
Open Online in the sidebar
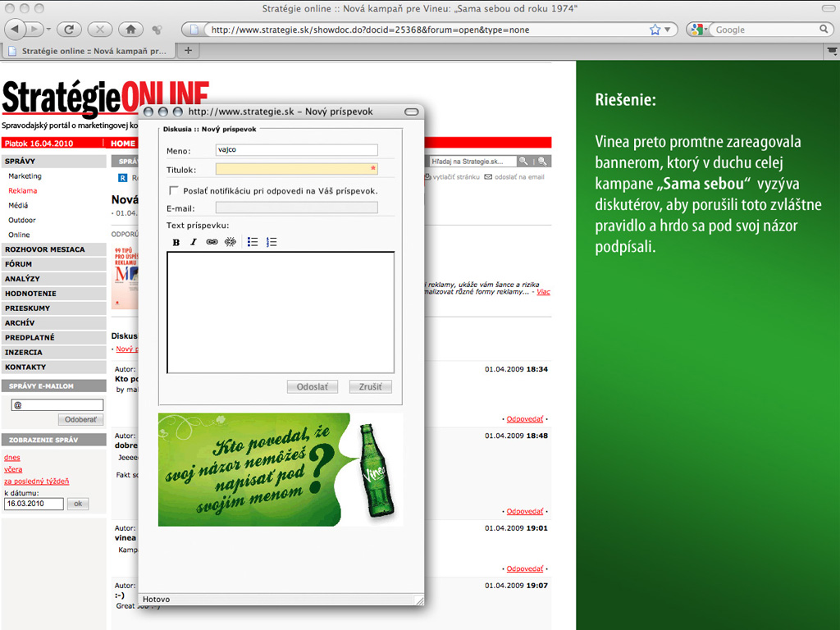coord(19,235)
